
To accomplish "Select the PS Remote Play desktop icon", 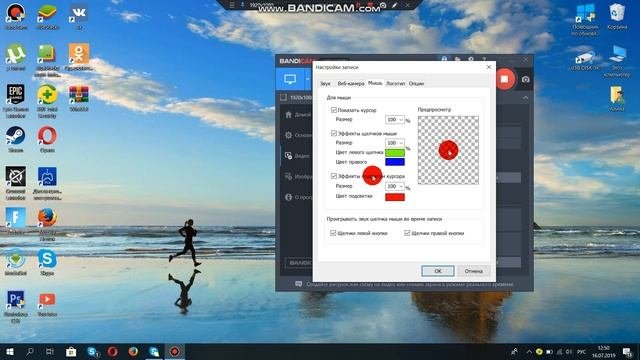I will [47, 183].
